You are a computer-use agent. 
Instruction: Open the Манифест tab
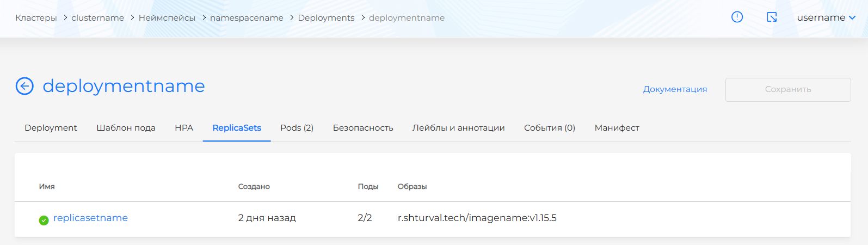click(617, 128)
